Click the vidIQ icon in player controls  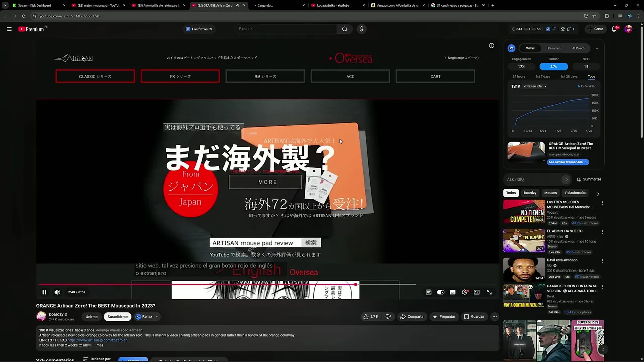[429, 292]
